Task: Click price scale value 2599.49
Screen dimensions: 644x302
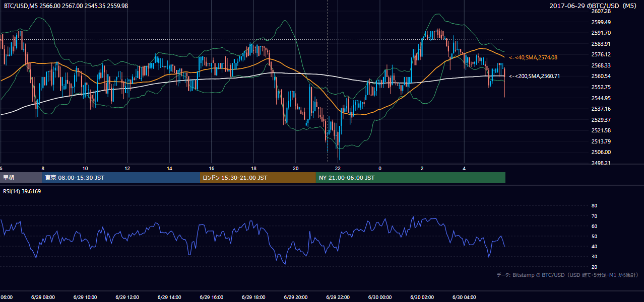Action: coord(601,22)
